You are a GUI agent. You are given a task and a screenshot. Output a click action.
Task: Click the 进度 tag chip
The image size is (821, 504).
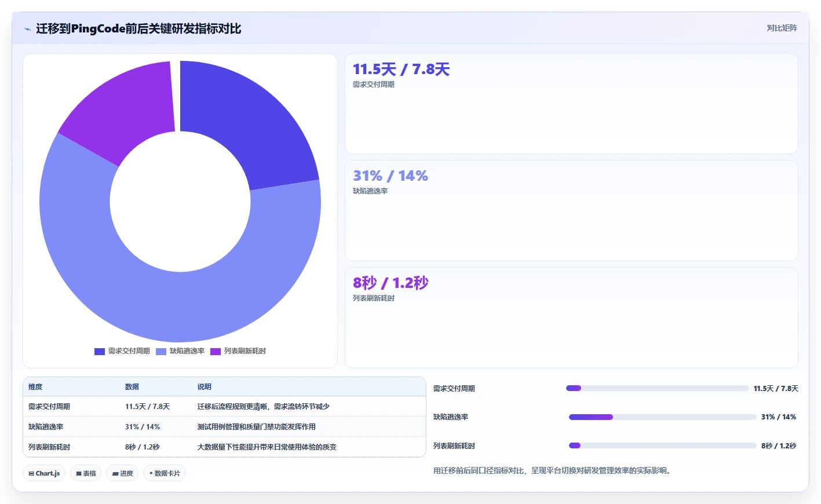click(122, 473)
